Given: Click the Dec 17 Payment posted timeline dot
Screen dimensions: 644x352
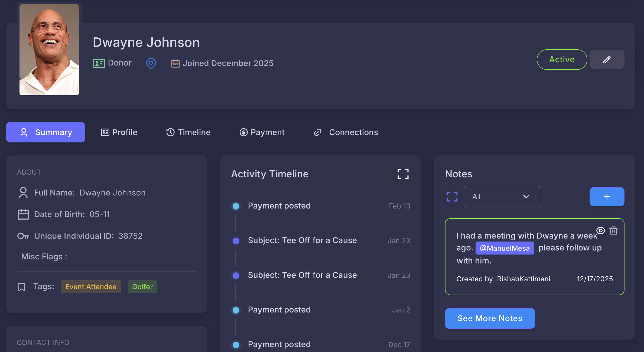Looking at the screenshot, I should click(x=236, y=345).
